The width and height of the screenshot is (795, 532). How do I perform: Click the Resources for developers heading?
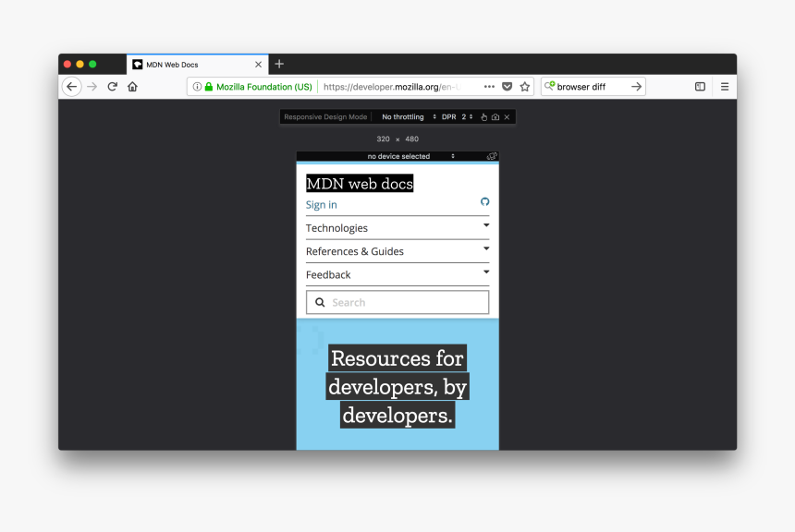(397, 387)
